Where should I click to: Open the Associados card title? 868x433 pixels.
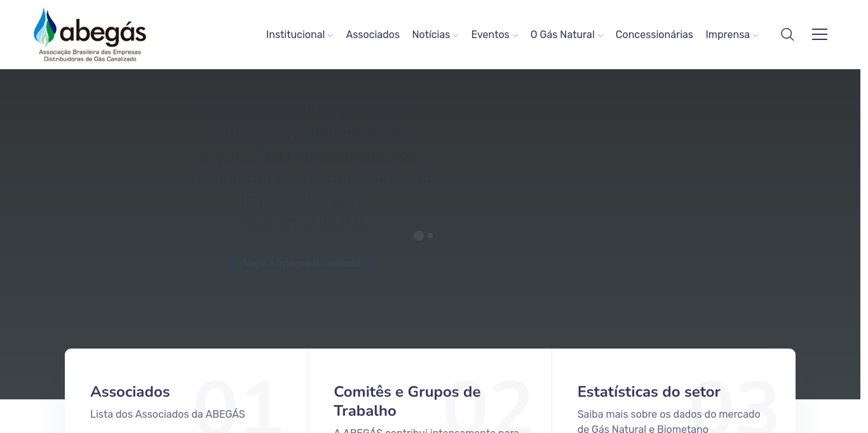[130, 392]
